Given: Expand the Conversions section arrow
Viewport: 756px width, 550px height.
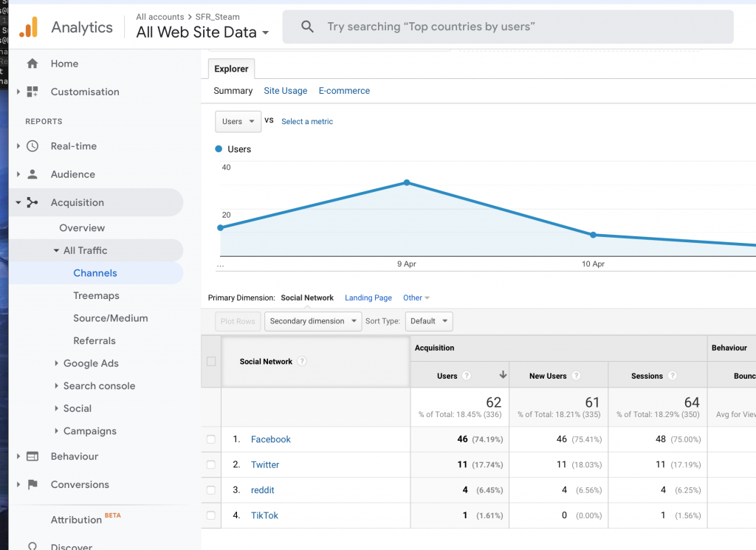Looking at the screenshot, I should click(18, 484).
